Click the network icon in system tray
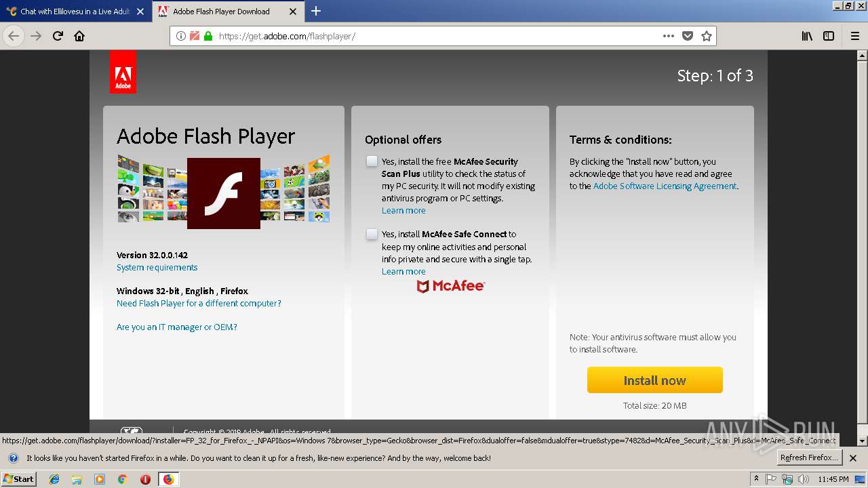 coord(787,479)
